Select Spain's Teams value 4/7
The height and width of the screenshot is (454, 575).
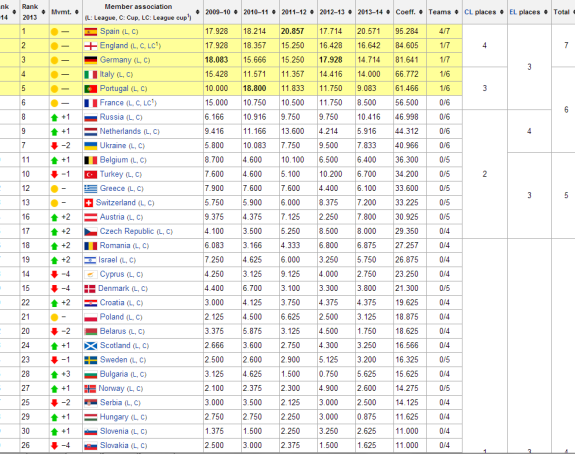pos(444,32)
